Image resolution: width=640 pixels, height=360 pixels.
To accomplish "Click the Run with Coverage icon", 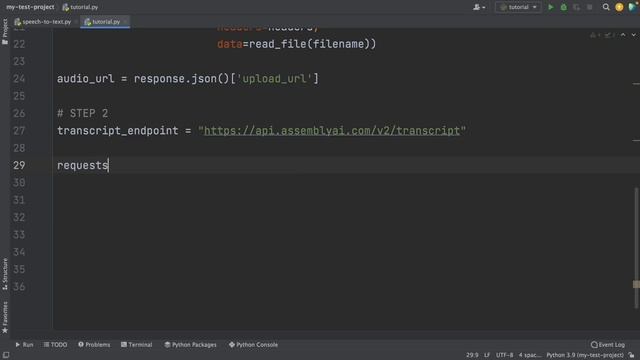I will pyautogui.click(x=576, y=7).
